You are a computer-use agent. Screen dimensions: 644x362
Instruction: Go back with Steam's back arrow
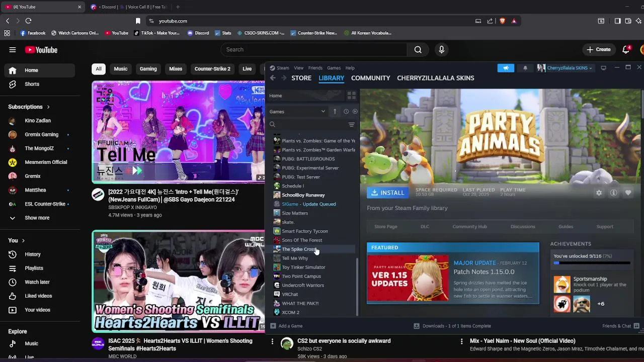[x=273, y=78]
